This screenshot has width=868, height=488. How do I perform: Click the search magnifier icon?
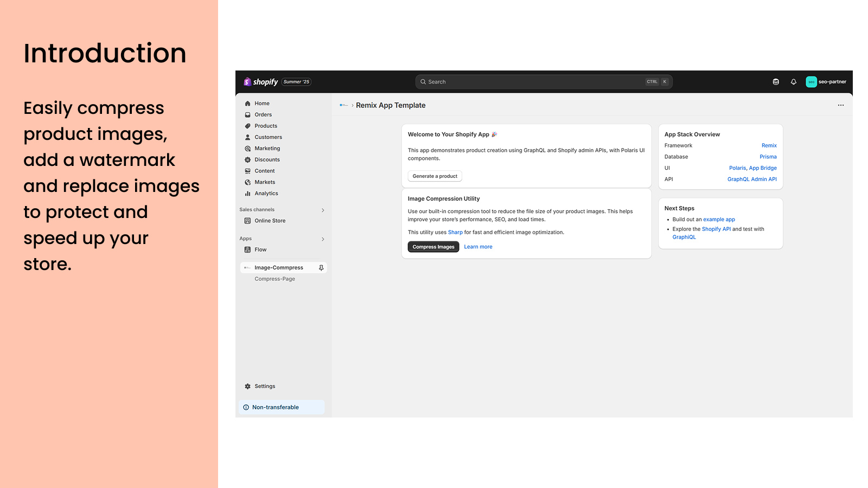pos(423,82)
